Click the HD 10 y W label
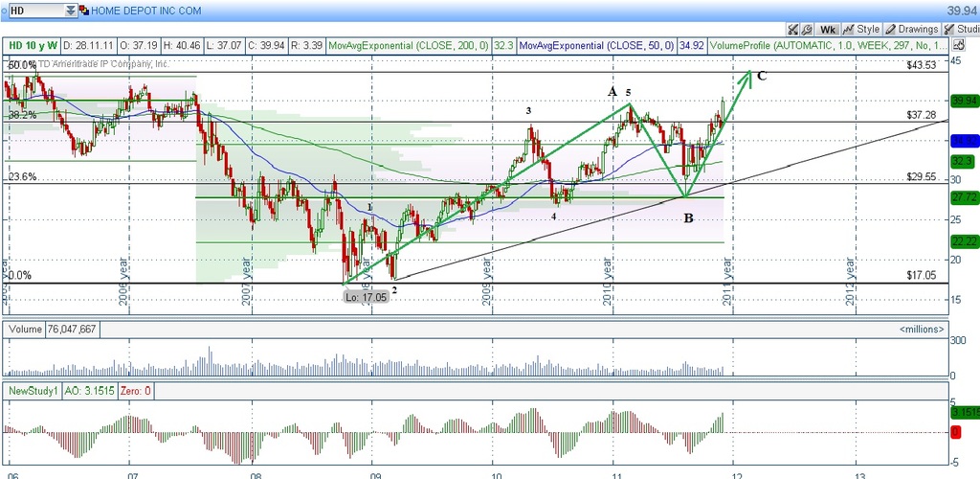The width and height of the screenshot is (980, 479). pos(33,46)
